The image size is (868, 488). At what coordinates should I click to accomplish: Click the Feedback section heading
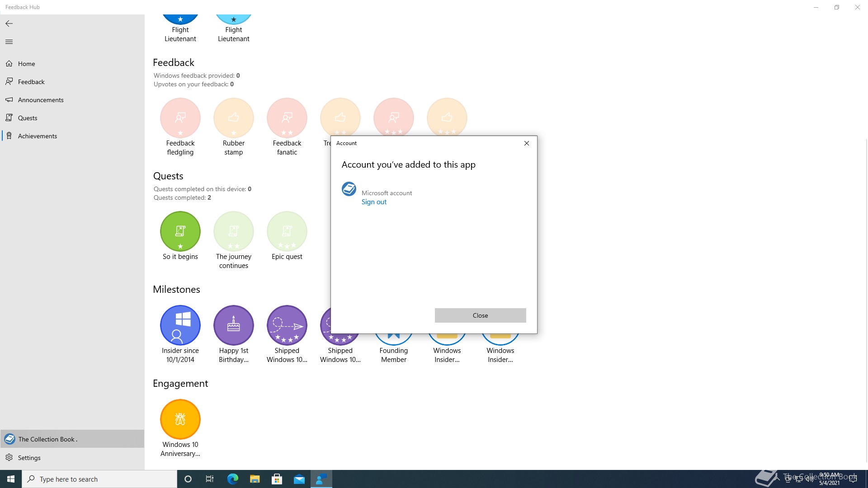coord(174,62)
